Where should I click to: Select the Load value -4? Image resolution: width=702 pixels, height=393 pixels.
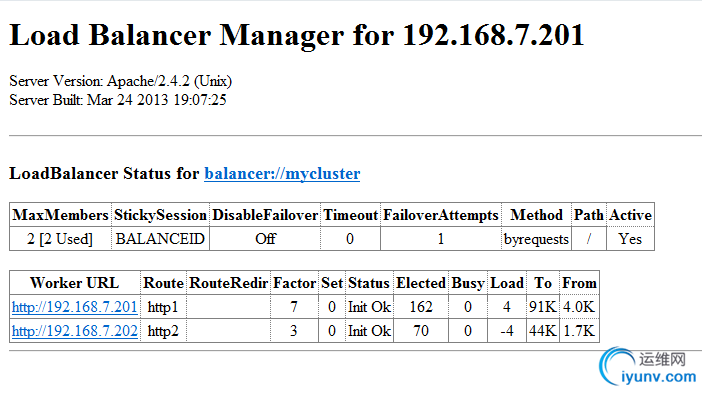(x=507, y=331)
